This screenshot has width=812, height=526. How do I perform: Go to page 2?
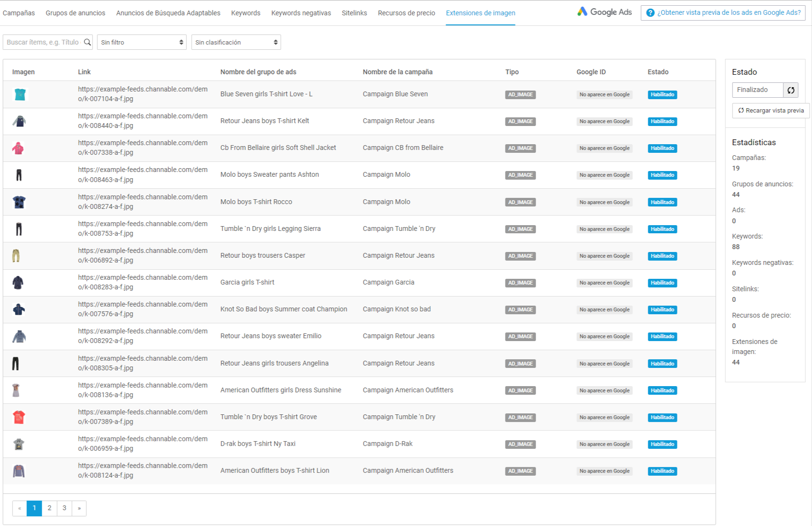pyautogui.click(x=49, y=508)
